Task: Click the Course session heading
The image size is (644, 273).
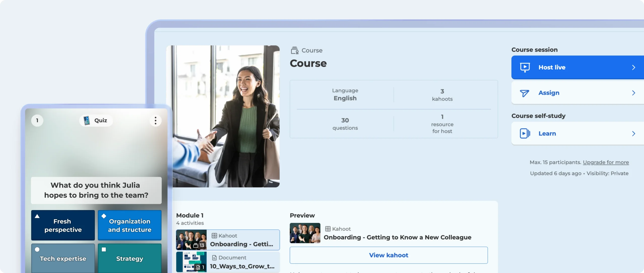Action: tap(535, 50)
